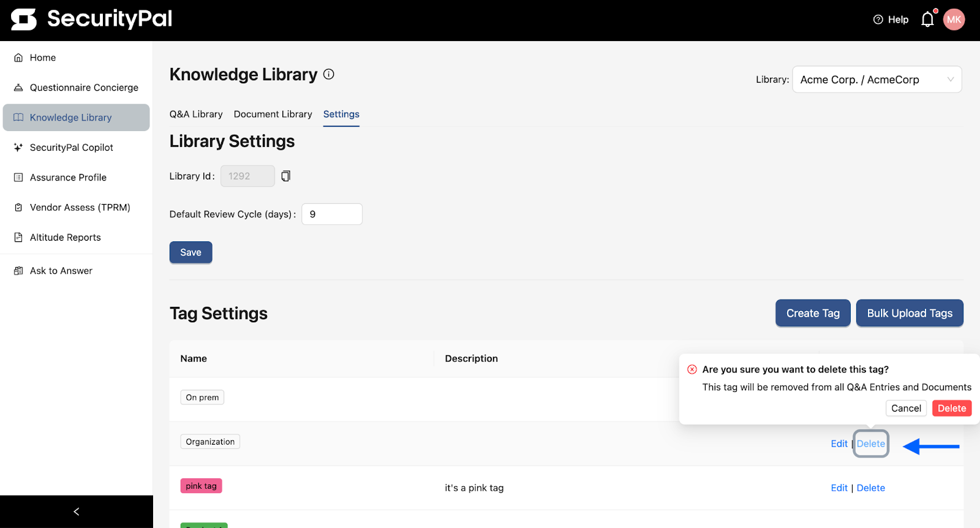Screen dimensions: 980x528
Task: Click the Questionnaire Concierge sidebar icon
Action: coord(18,88)
